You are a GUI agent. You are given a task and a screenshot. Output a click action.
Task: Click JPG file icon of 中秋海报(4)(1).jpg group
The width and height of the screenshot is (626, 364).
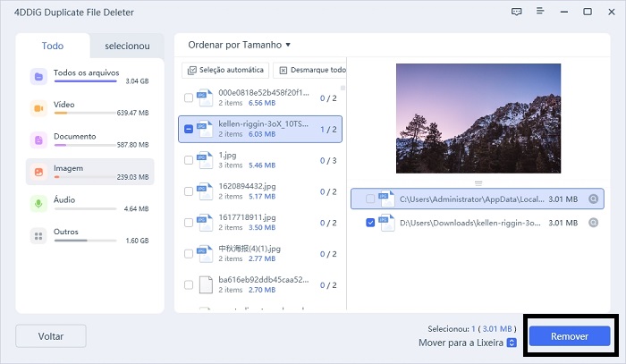pos(205,253)
